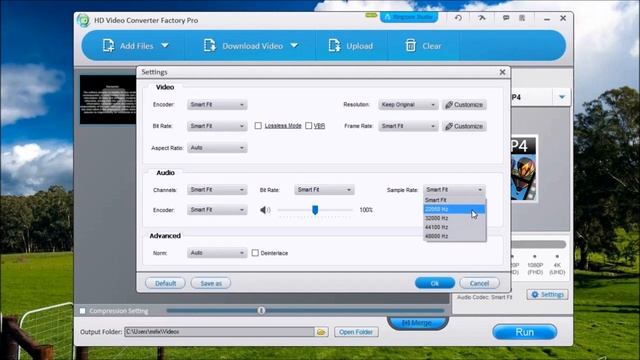Click the Add Files icon

(108, 46)
